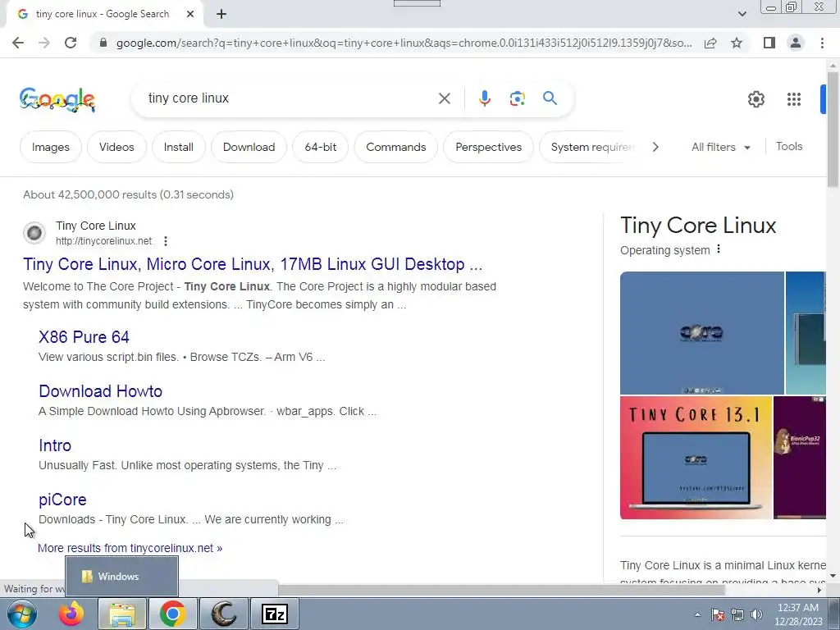Image resolution: width=840 pixels, height=630 pixels.
Task: Open the BionicPup32 purple thumbnail
Action: [800, 458]
